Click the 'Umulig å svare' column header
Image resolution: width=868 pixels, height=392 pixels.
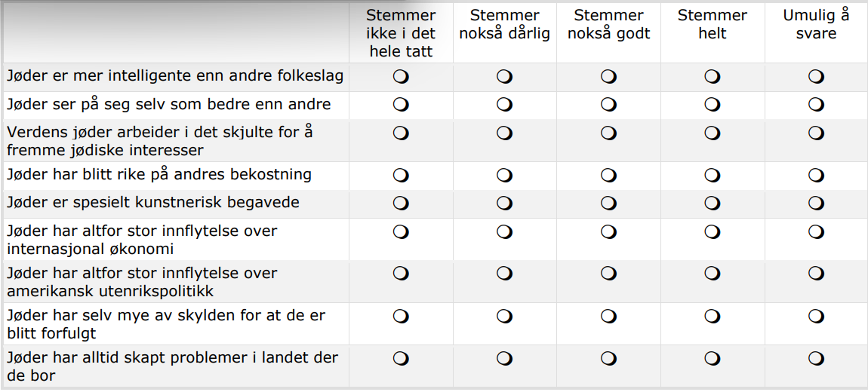(816, 24)
